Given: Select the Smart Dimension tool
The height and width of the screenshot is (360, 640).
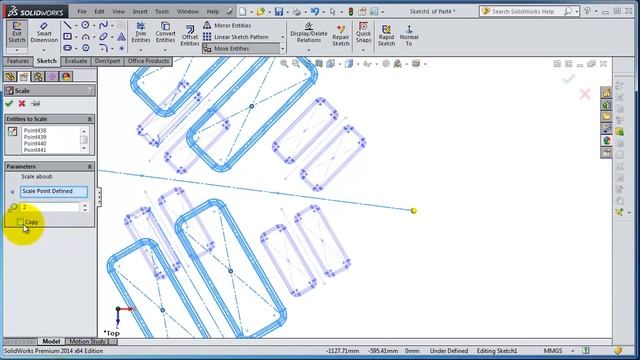Looking at the screenshot, I should point(44,33).
